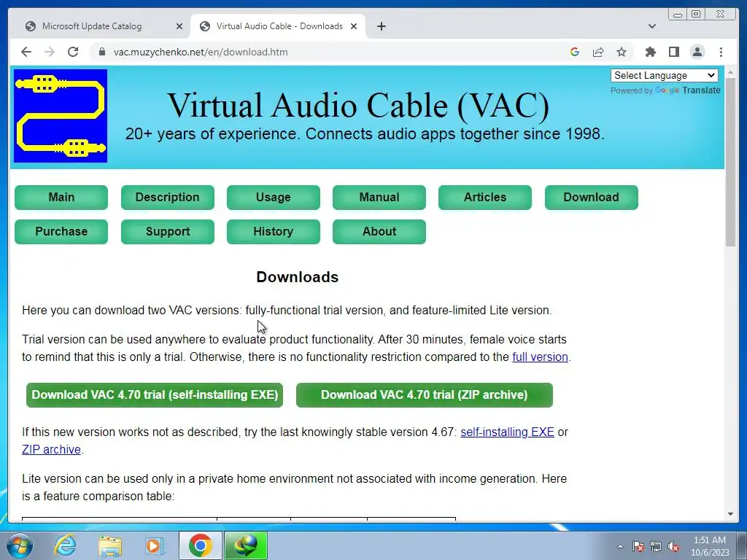This screenshot has width=747, height=560.
Task: Open the Extensions puzzle icon
Action: [650, 52]
